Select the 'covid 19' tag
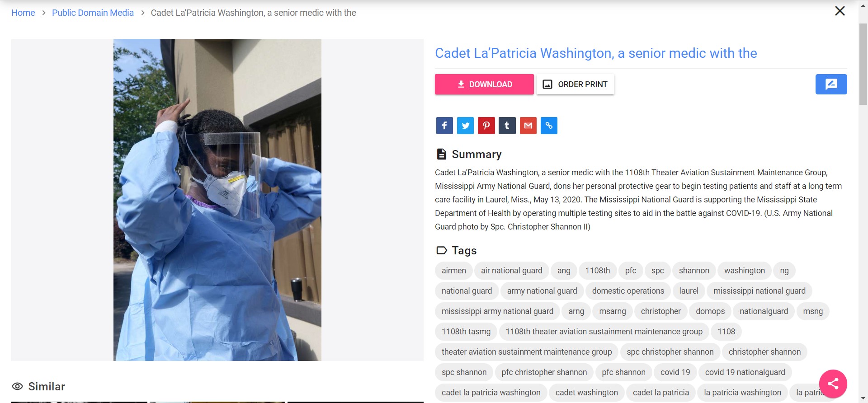This screenshot has height=403, width=868. pos(675,372)
